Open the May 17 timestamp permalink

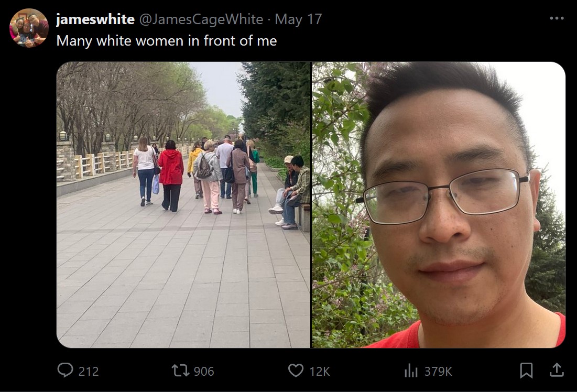tap(298, 19)
